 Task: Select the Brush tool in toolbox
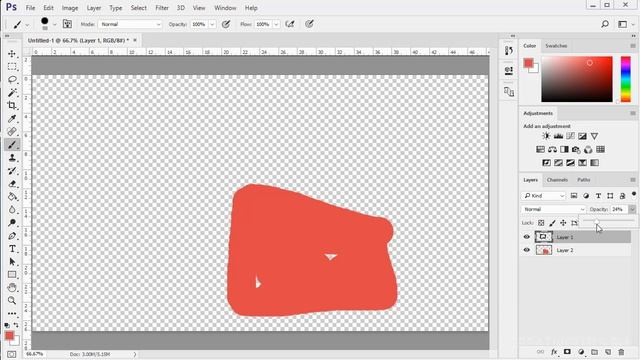coord(12,144)
